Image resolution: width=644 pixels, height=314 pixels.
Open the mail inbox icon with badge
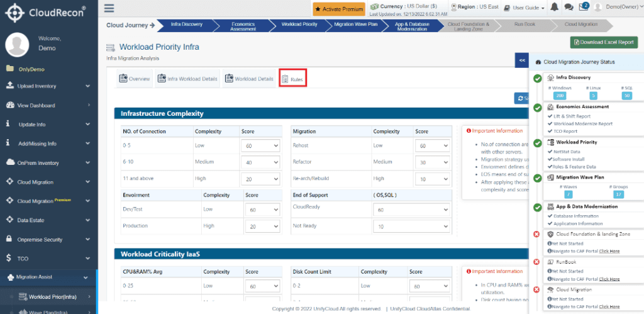[584, 7]
